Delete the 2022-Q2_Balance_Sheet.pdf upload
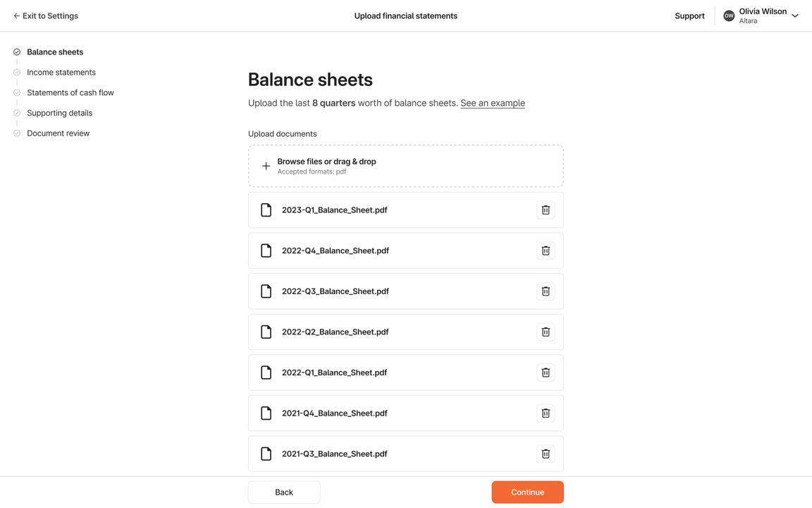 pos(546,332)
